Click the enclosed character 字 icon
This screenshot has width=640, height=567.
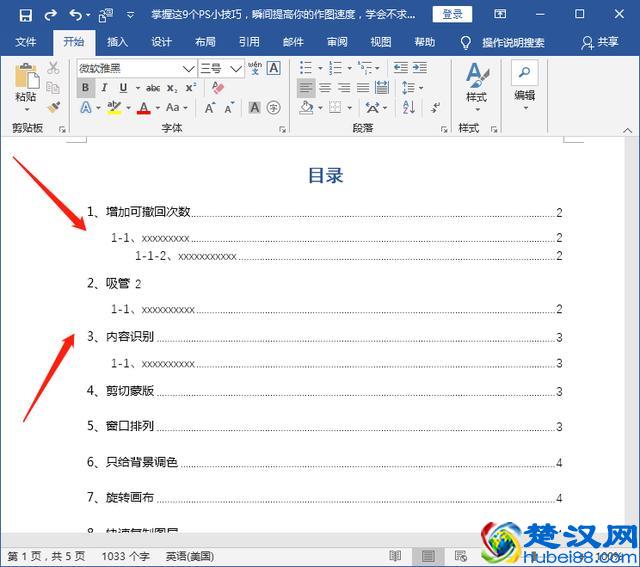[273, 108]
